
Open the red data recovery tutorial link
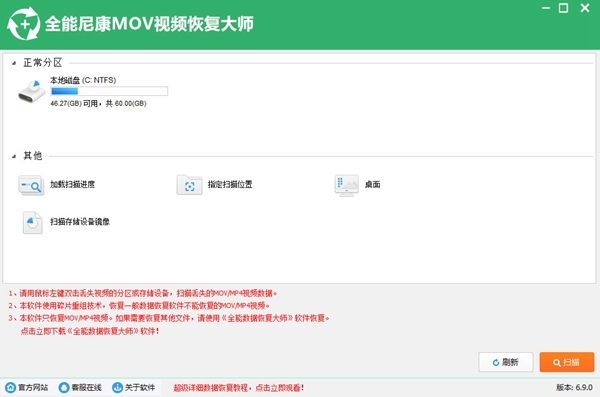(x=239, y=388)
